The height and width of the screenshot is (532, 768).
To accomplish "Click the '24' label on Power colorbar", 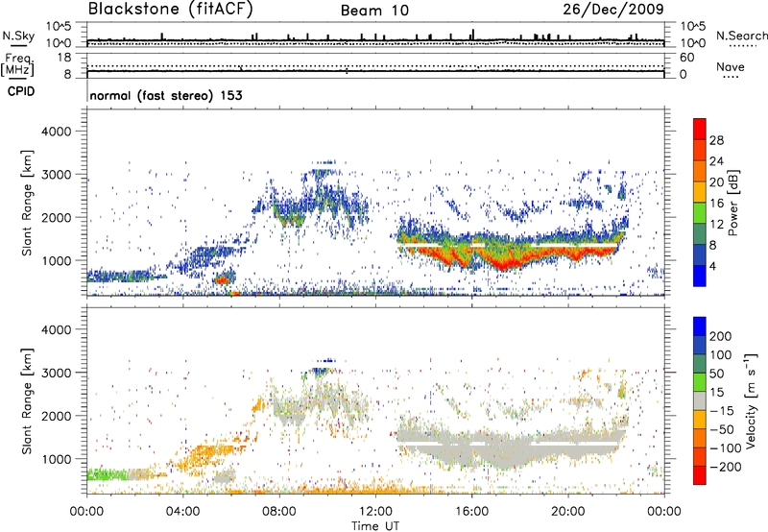I will pyautogui.click(x=716, y=161).
